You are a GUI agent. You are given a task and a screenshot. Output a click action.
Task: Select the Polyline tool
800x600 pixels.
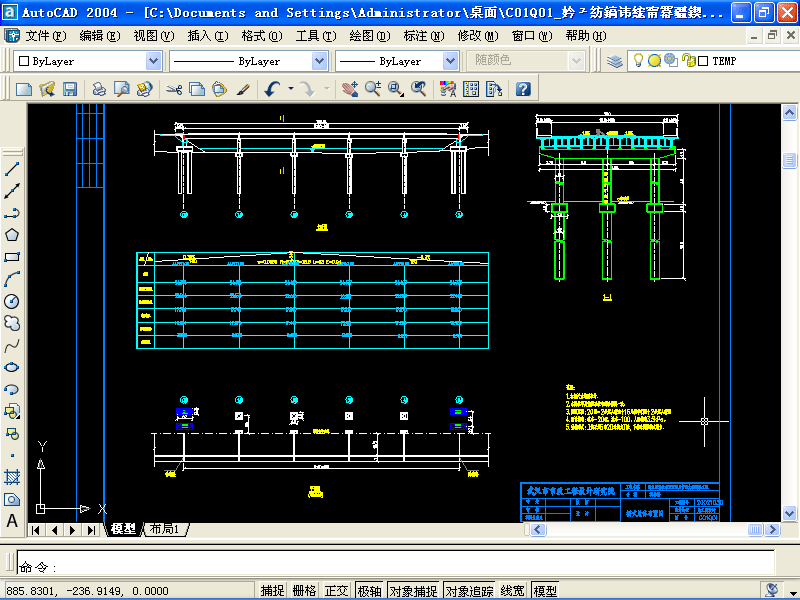tap(12, 213)
